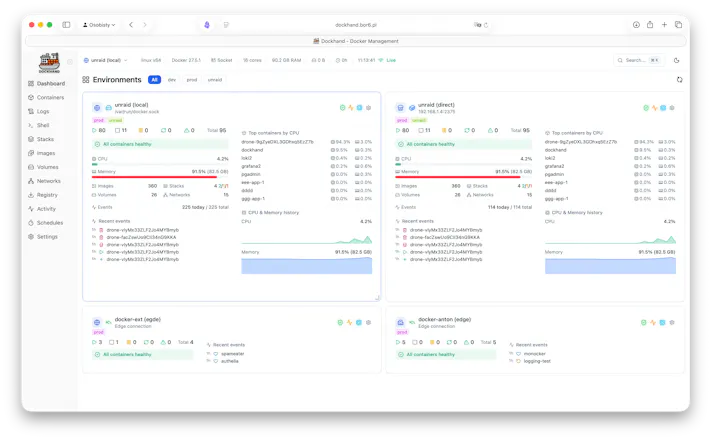Click the blue box icon on unraid (direct) card
Viewport: 711px width, 440px height.
click(x=663, y=108)
